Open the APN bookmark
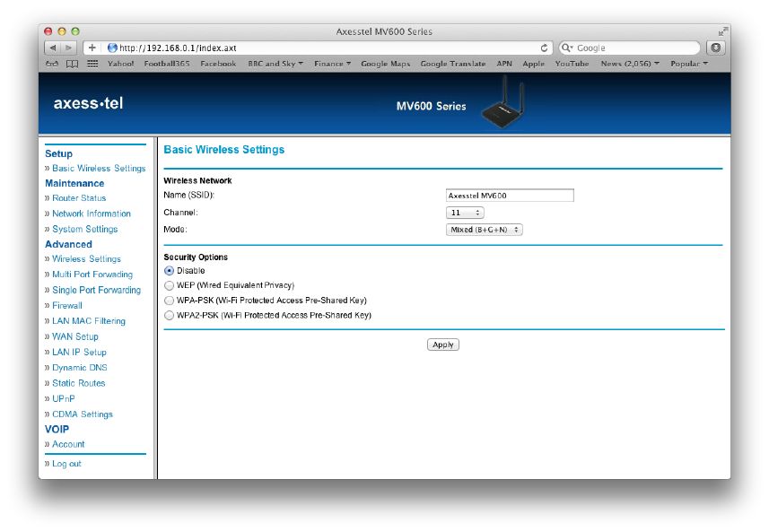This screenshot has width=769, height=532. point(504,64)
